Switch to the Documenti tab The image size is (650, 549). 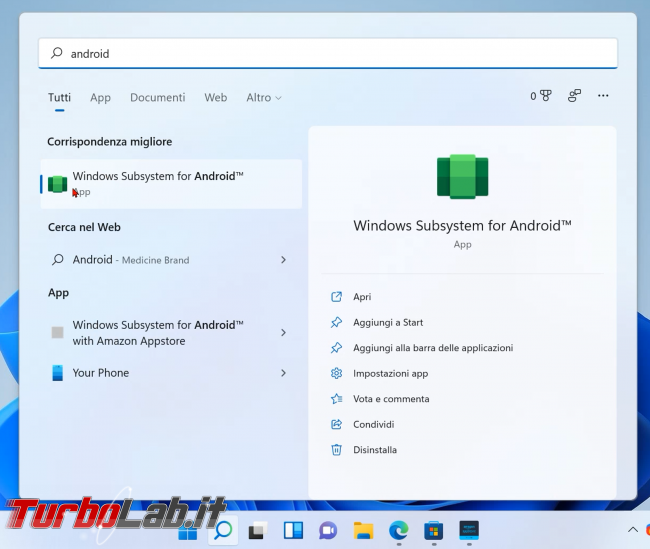click(x=158, y=97)
